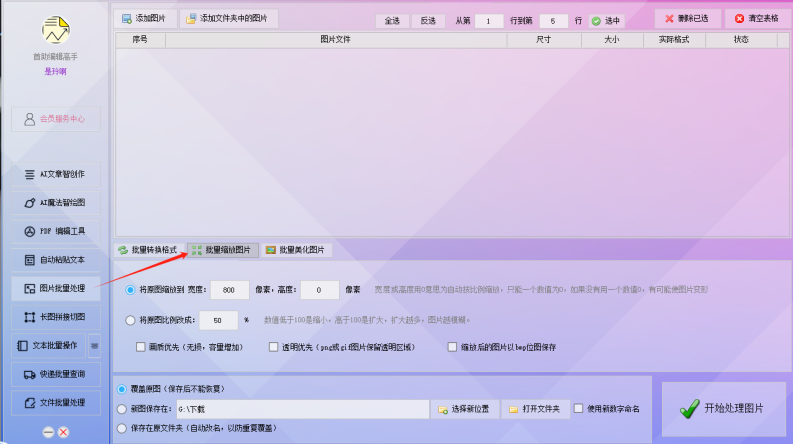Click the percentage field showing 50

coord(218,321)
